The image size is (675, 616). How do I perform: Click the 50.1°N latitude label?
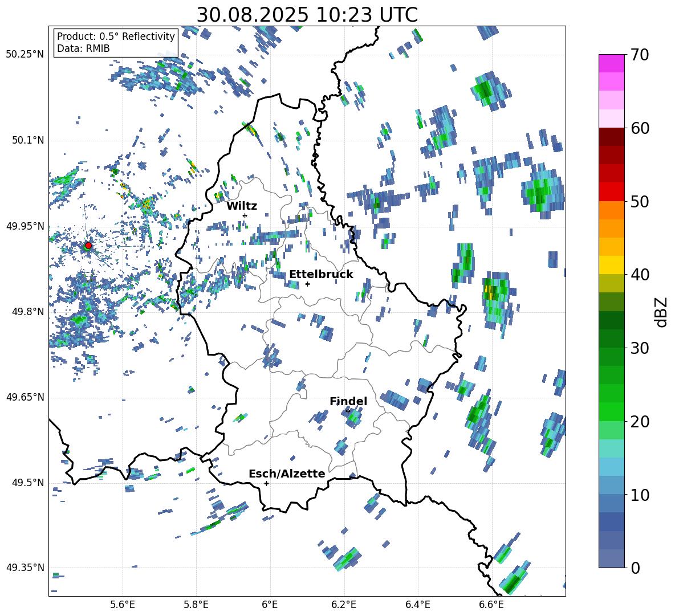coord(28,140)
